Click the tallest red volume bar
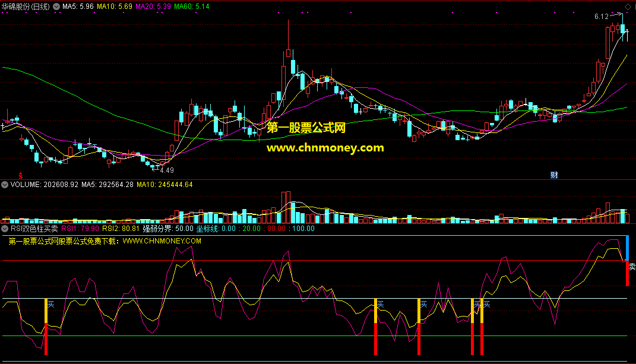Image resolution: width=636 pixels, height=364 pixels. point(289,207)
